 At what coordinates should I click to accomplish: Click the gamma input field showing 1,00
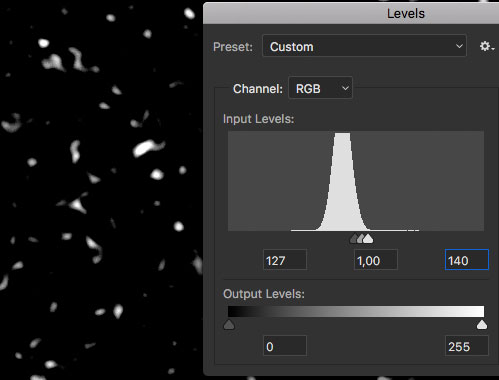click(376, 260)
